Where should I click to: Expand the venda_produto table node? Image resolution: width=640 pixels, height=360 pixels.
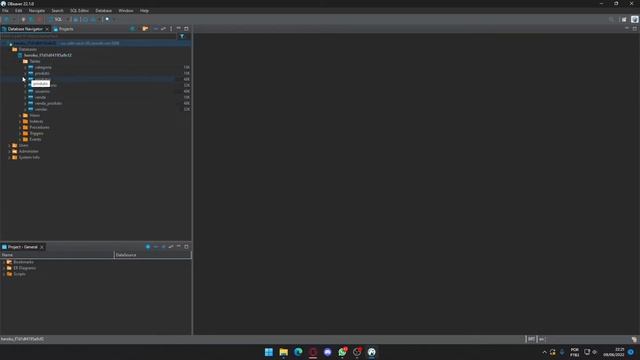[25, 103]
